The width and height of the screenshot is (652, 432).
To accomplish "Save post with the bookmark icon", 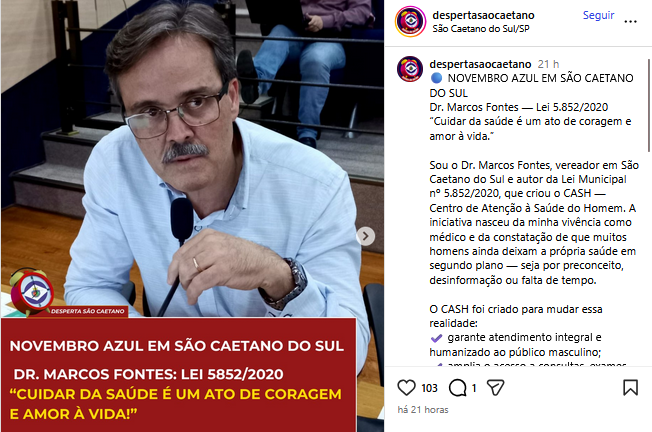I will [x=630, y=388].
